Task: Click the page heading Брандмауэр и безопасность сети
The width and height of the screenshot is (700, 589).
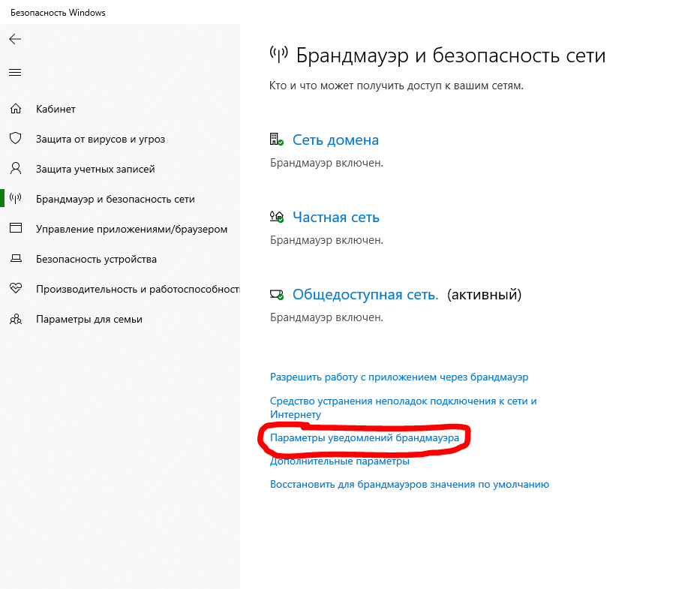Action: [x=450, y=56]
